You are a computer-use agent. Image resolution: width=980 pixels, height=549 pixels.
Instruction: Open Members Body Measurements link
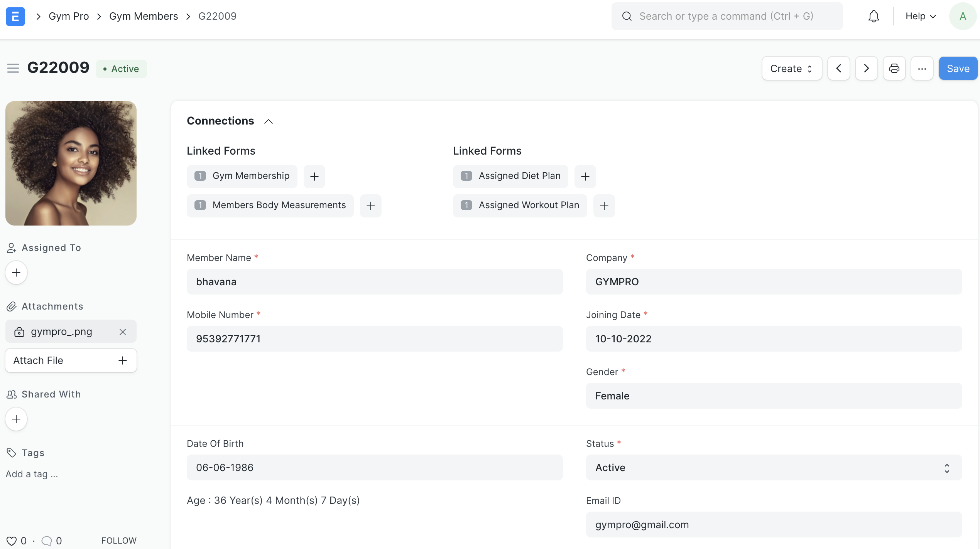270,205
